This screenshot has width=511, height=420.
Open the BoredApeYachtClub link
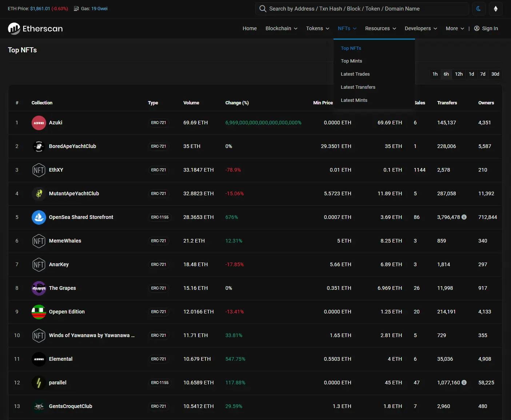pos(73,146)
